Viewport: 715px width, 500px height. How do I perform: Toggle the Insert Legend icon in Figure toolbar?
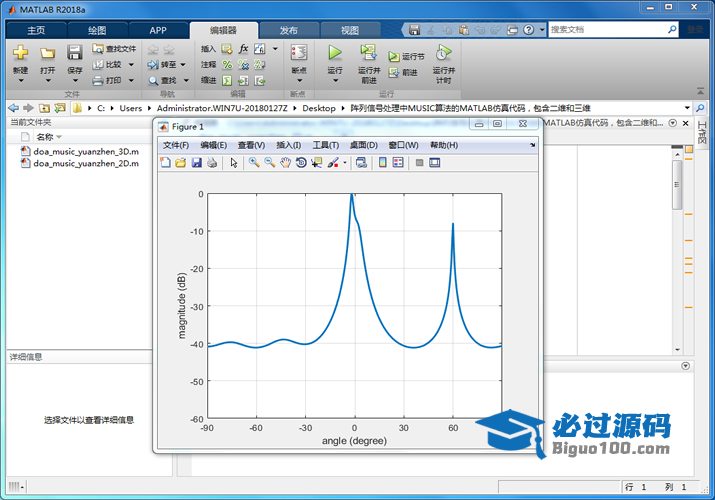(x=397, y=163)
